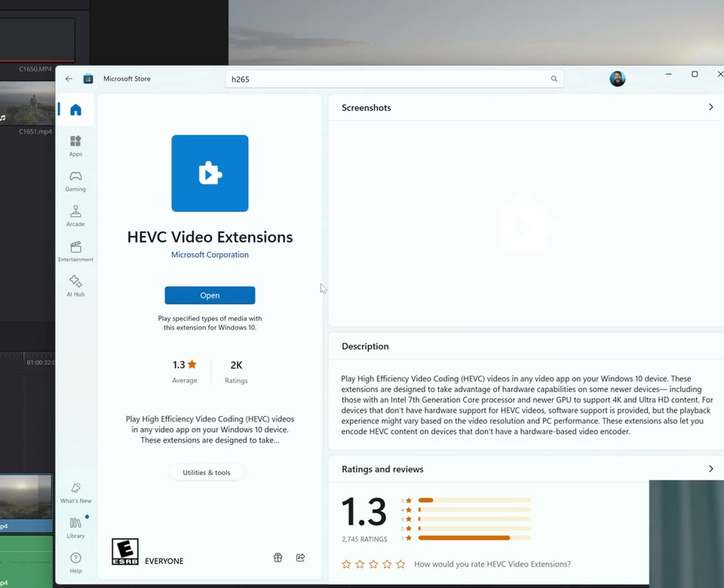Viewport: 724px width, 588px height.
Task: Expand Ratings and reviews chevron
Action: pos(711,469)
